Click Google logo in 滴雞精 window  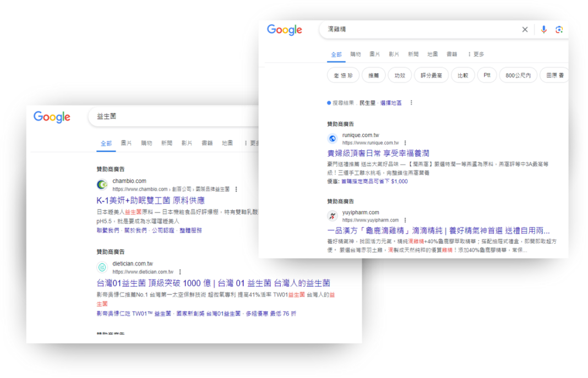coord(284,30)
